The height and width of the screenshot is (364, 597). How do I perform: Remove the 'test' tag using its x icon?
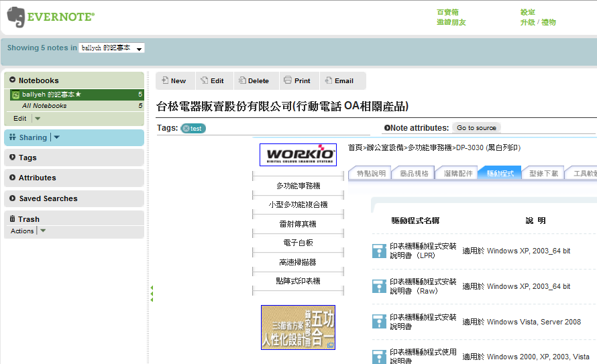[x=186, y=129]
